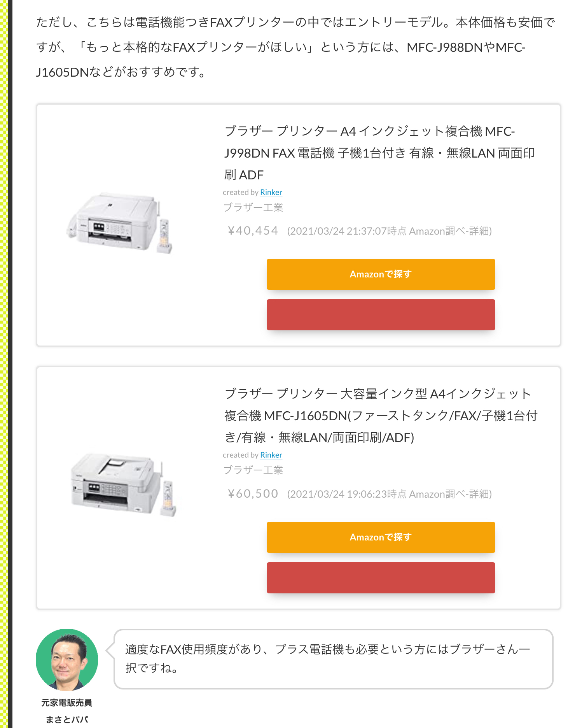Click ブラザー工業 brand under MFC-J998DN
Image resolution: width=582 pixels, height=728 pixels.
click(253, 207)
